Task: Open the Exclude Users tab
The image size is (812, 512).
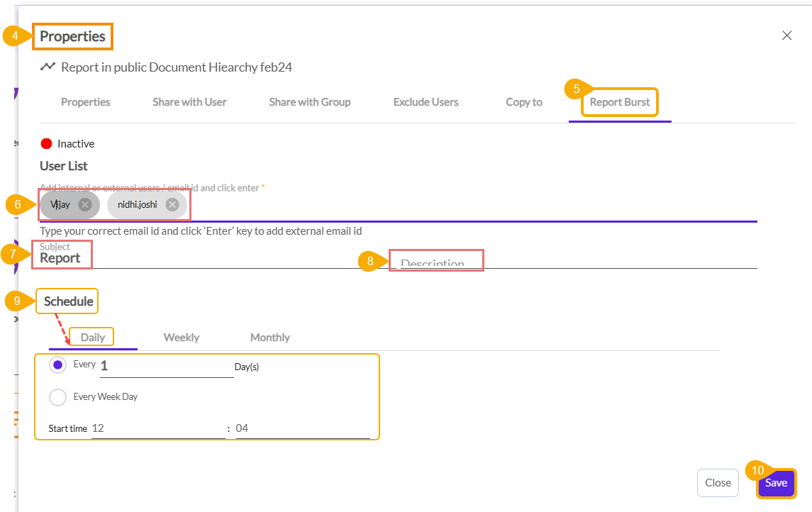Action: pos(426,102)
